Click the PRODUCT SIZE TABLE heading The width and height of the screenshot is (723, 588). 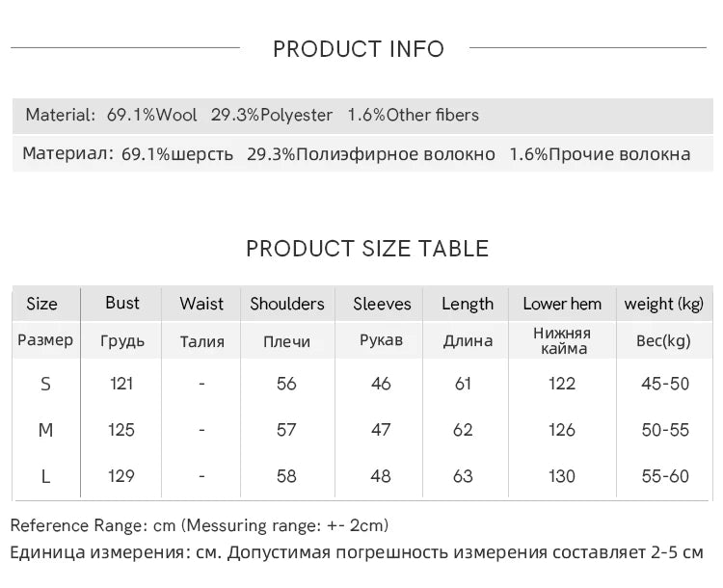367,249
